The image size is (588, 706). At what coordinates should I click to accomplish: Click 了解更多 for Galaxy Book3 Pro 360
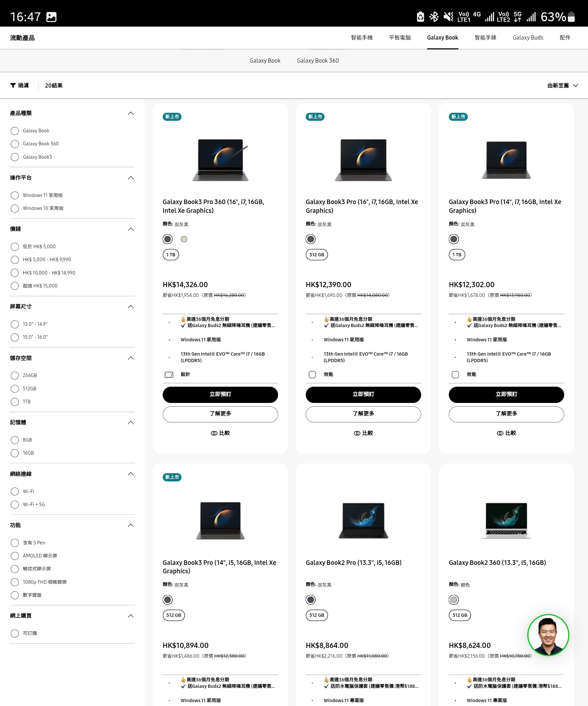(220, 414)
